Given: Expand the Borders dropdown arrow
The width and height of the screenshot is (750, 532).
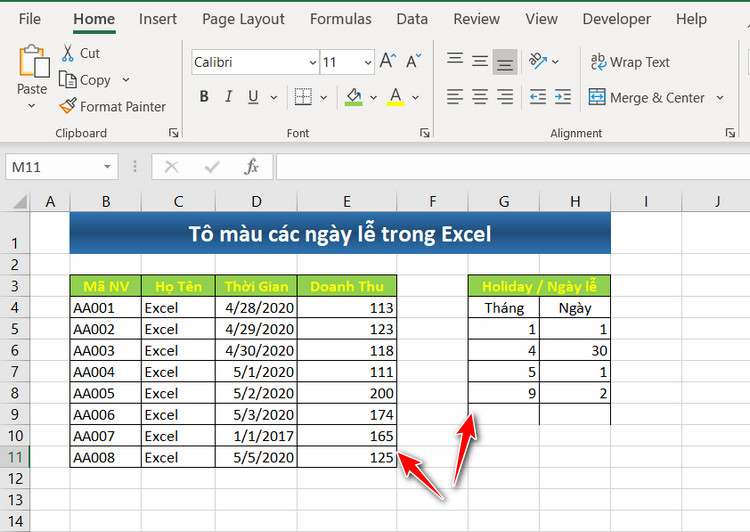Looking at the screenshot, I should [x=324, y=97].
